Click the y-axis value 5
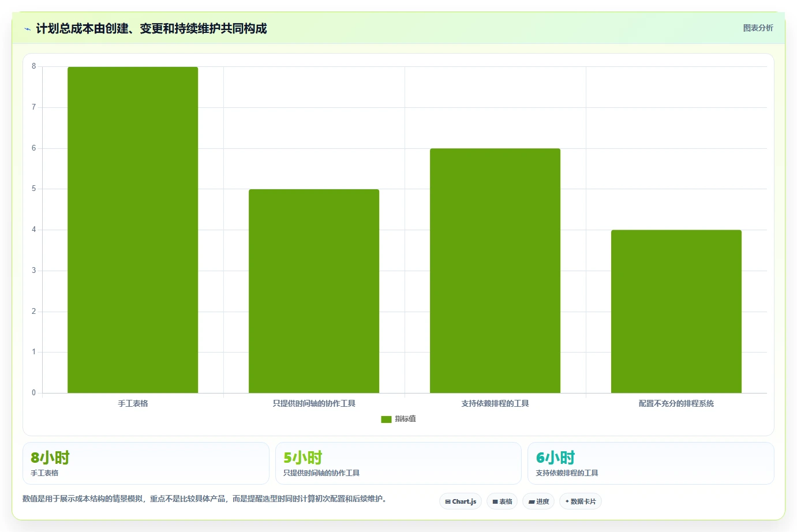 [x=33, y=189]
